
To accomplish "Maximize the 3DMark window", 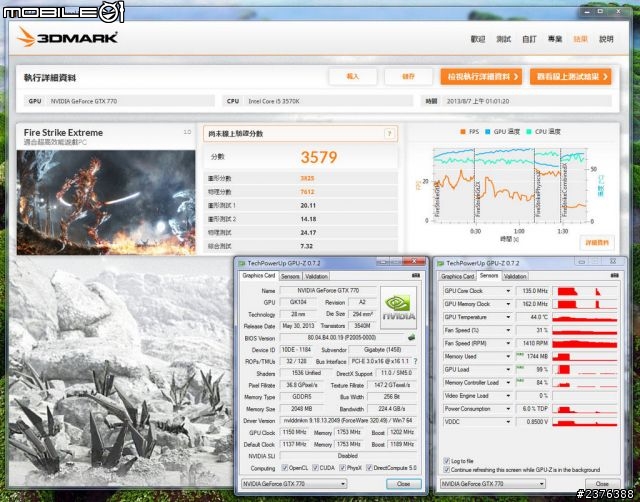I will coord(600,12).
